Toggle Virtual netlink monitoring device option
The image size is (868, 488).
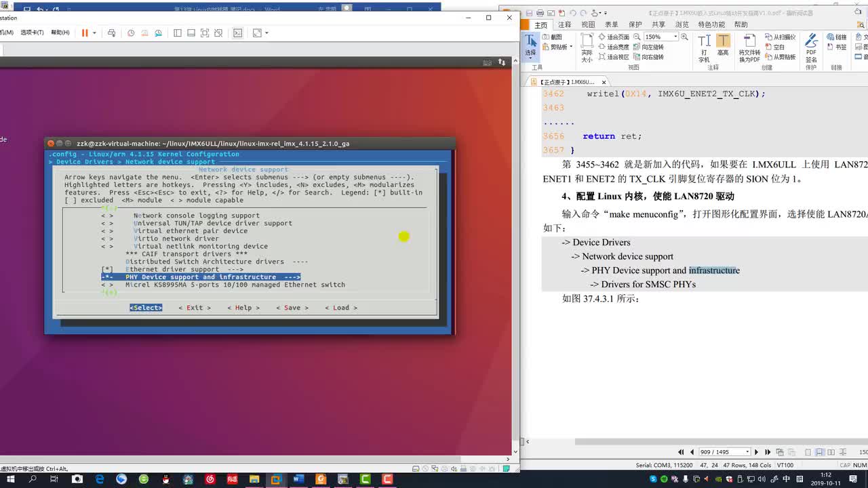tap(184, 246)
